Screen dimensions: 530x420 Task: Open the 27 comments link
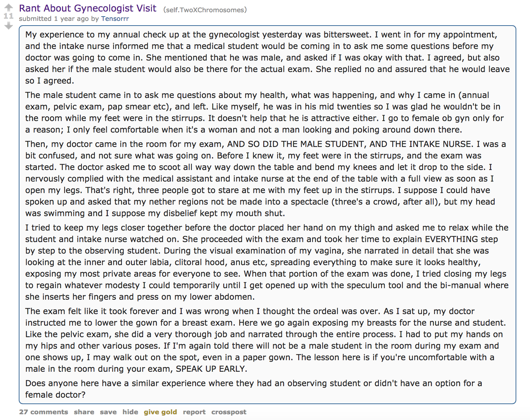pos(44,412)
